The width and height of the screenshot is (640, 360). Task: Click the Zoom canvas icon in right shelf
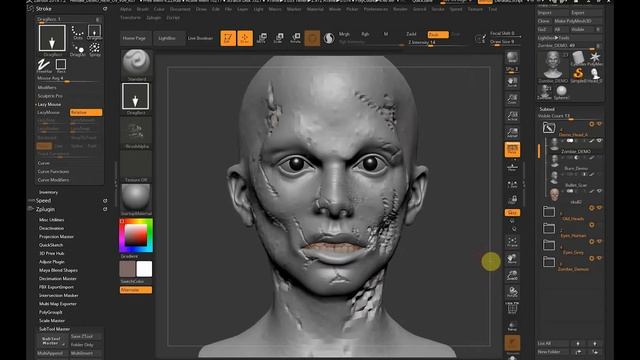[512, 99]
